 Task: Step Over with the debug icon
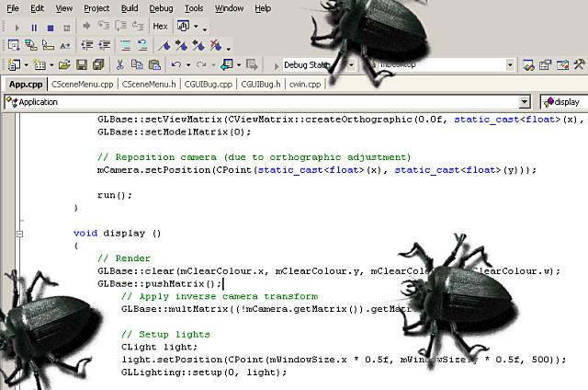click(120, 26)
